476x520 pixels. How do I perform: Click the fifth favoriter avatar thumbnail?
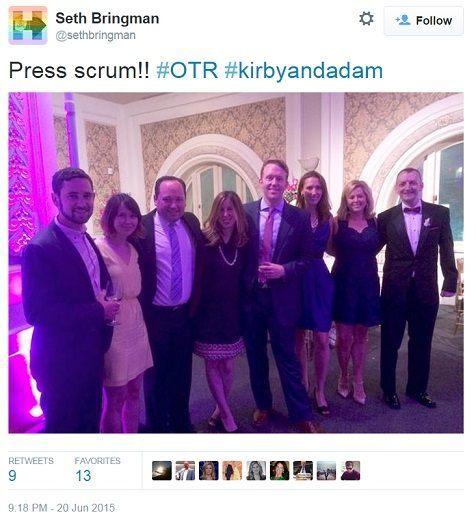tap(256, 471)
